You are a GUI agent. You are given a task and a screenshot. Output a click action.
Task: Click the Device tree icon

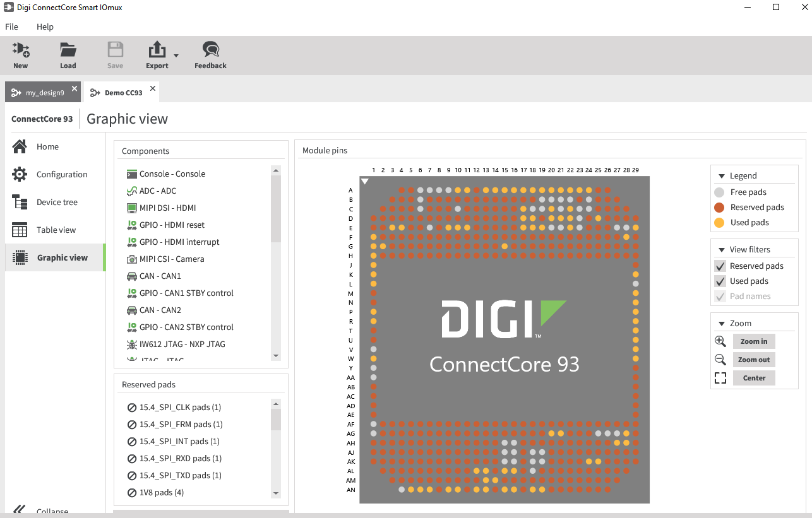tap(20, 202)
